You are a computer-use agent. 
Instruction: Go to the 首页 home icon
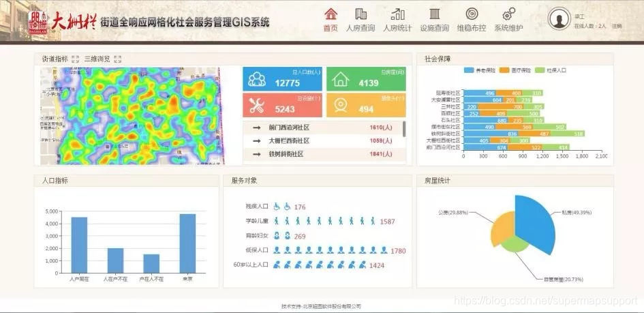(x=331, y=14)
